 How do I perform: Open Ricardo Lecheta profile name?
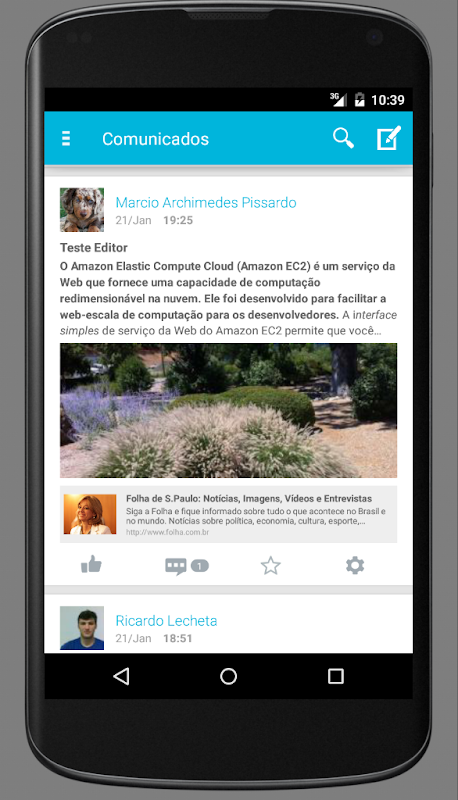(x=166, y=620)
